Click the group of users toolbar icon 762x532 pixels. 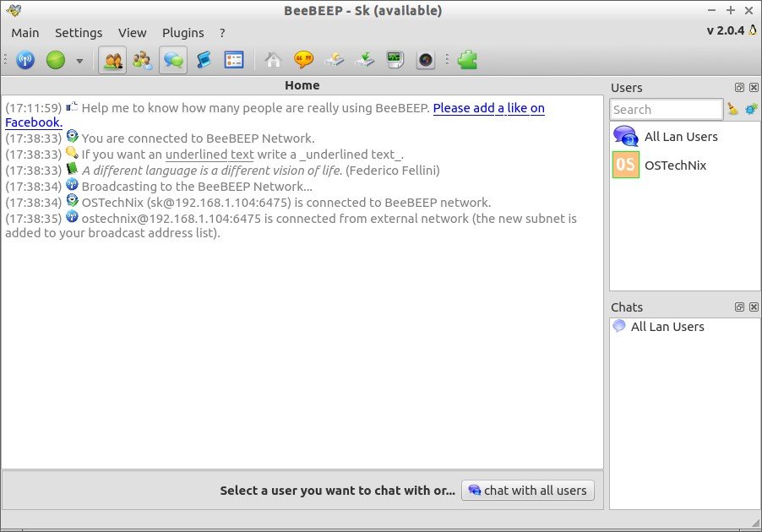tap(143, 60)
